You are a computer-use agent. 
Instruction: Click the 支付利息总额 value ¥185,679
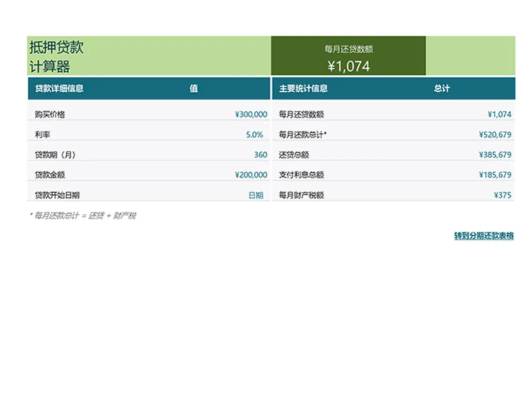tap(495, 175)
